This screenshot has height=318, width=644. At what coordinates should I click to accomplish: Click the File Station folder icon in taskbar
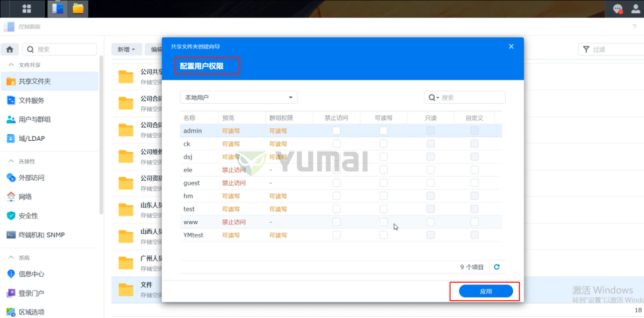coord(78,8)
